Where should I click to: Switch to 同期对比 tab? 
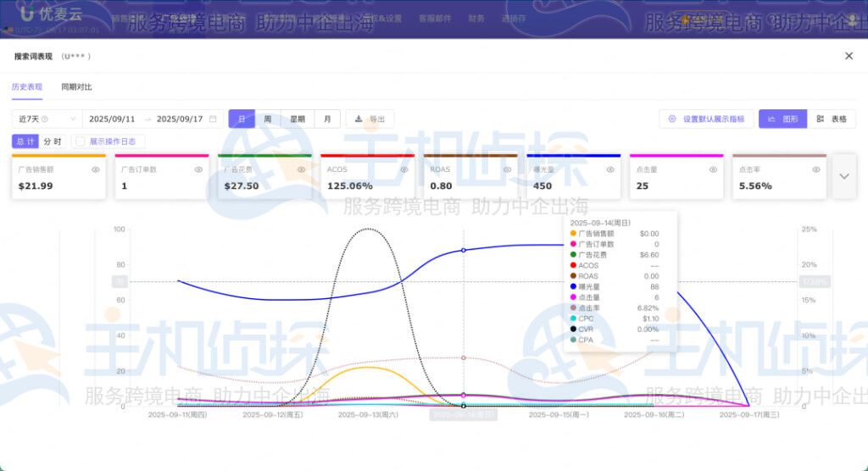pyautogui.click(x=76, y=87)
